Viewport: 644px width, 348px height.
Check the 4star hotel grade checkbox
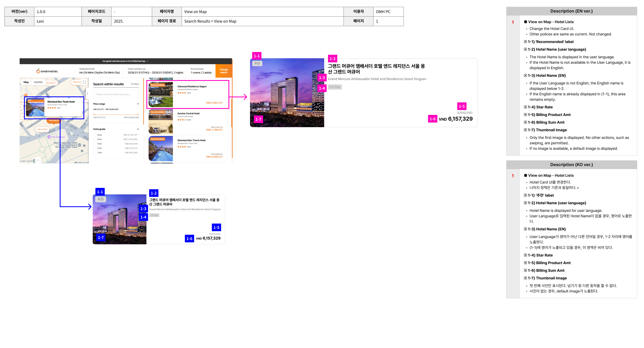pos(95,139)
